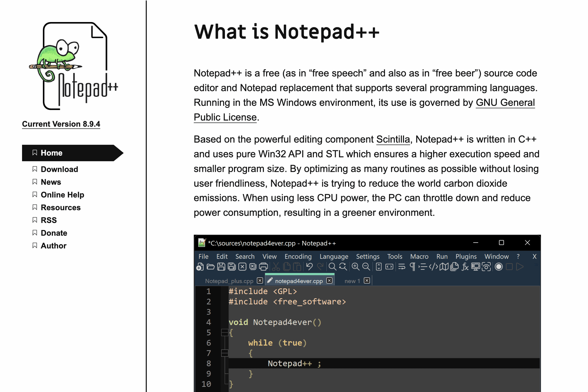Click the Save icon in toolbar

pos(221,267)
